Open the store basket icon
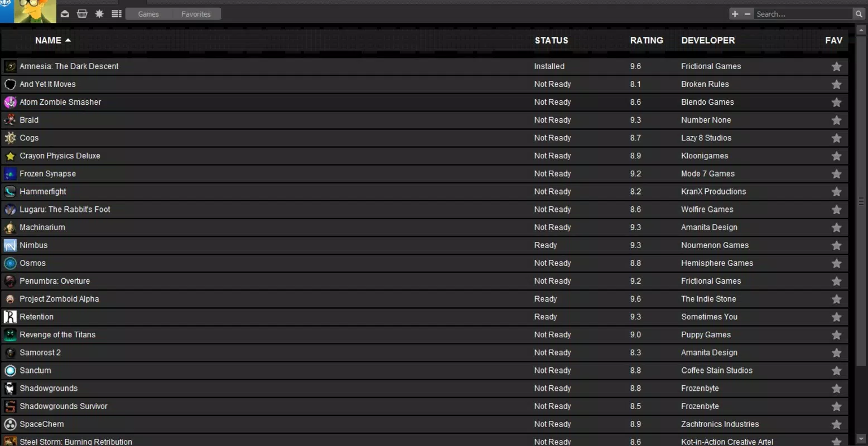The image size is (868, 446). 82,14
